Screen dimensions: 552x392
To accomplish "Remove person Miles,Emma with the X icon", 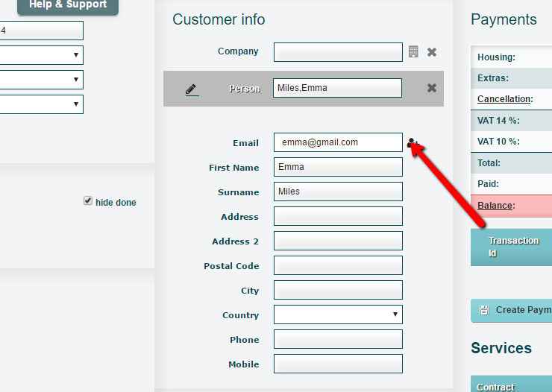I will pyautogui.click(x=432, y=88).
